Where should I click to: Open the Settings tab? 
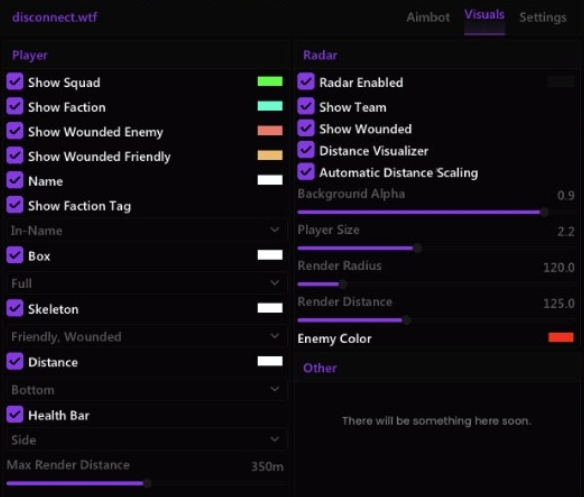tap(543, 17)
